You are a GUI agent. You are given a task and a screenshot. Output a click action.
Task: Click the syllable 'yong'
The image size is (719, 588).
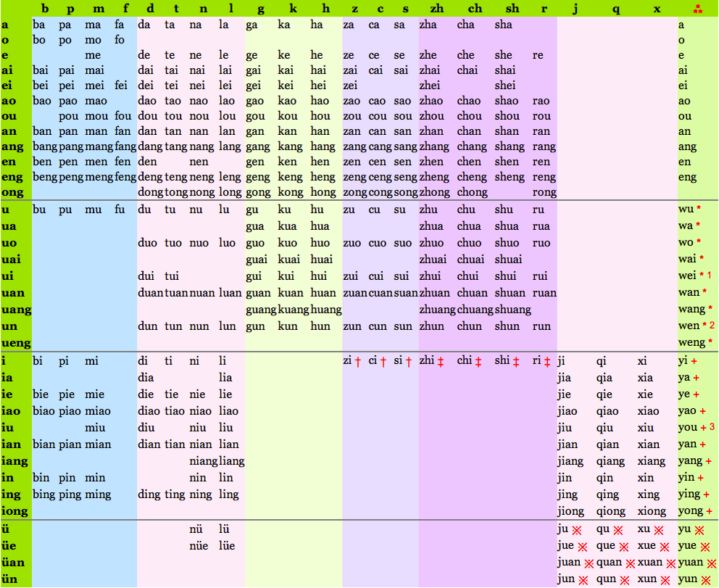[691, 511]
